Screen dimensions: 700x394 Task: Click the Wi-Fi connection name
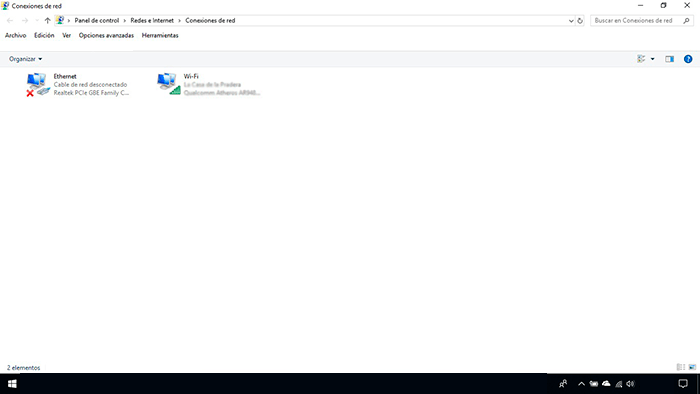pos(191,76)
